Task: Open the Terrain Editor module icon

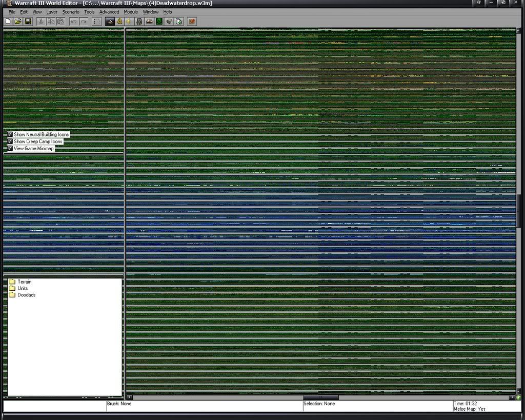Action: pyautogui.click(x=110, y=22)
